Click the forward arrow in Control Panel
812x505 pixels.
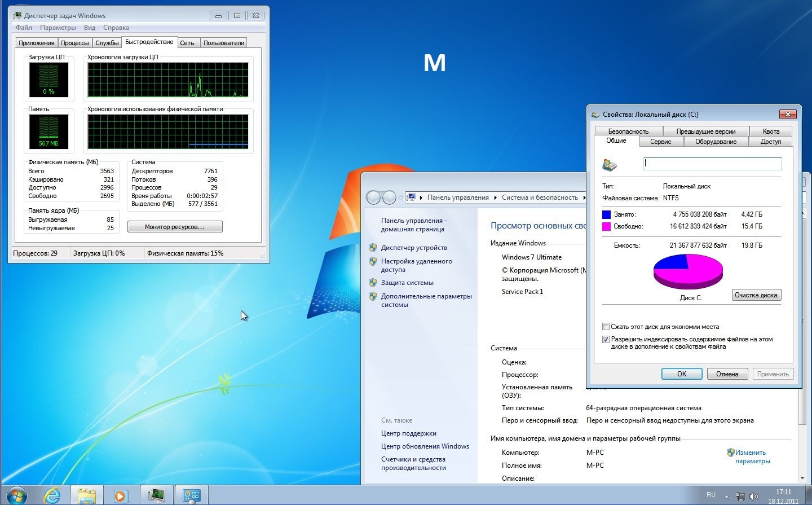click(x=389, y=197)
